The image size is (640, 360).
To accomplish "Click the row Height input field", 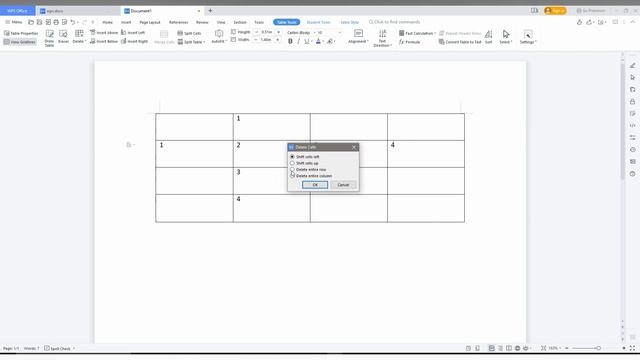I will pos(267,32).
